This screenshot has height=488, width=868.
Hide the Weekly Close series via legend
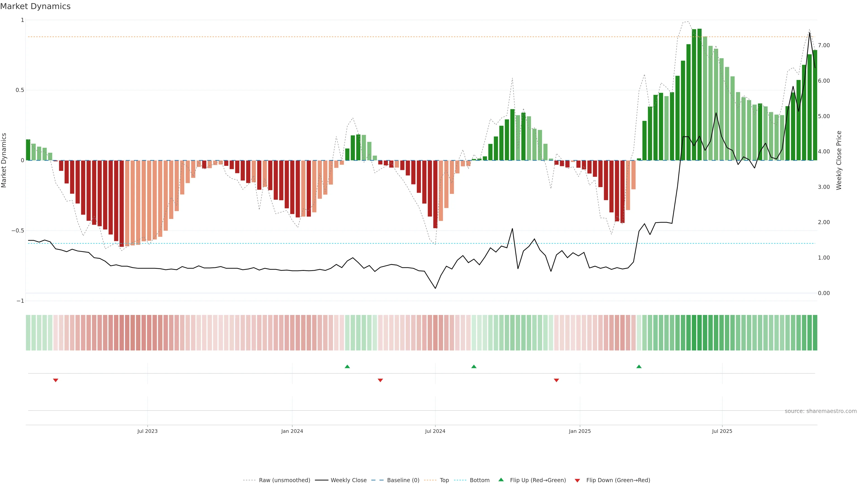[x=348, y=480]
